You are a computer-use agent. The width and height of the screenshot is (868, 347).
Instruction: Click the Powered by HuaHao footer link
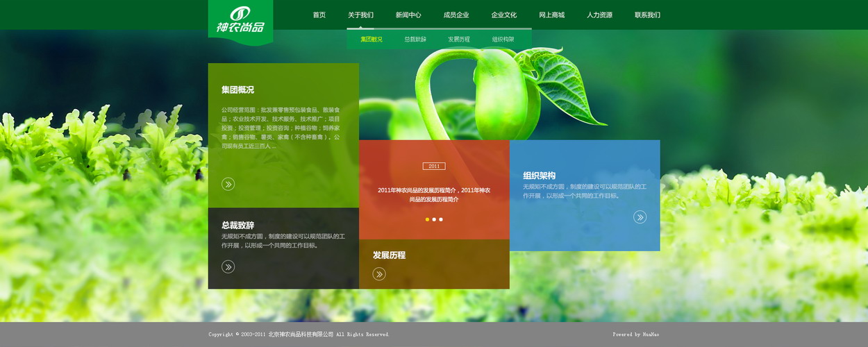[635, 335]
